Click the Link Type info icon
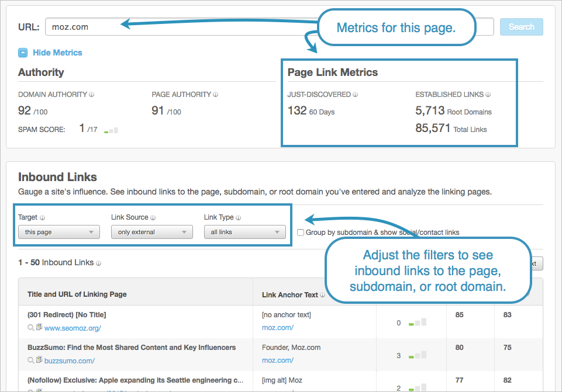The height and width of the screenshot is (392, 562). coord(239,218)
